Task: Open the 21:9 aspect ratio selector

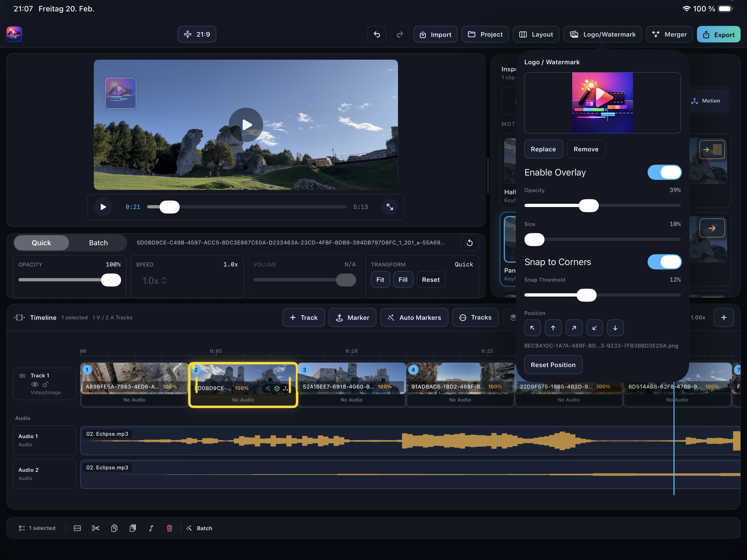Action: pyautogui.click(x=197, y=34)
